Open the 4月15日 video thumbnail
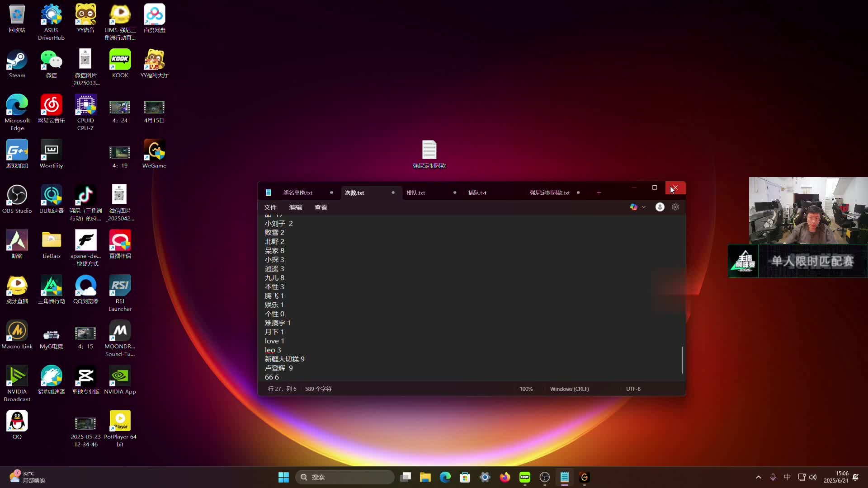Image resolution: width=868 pixels, height=488 pixels. [x=154, y=112]
